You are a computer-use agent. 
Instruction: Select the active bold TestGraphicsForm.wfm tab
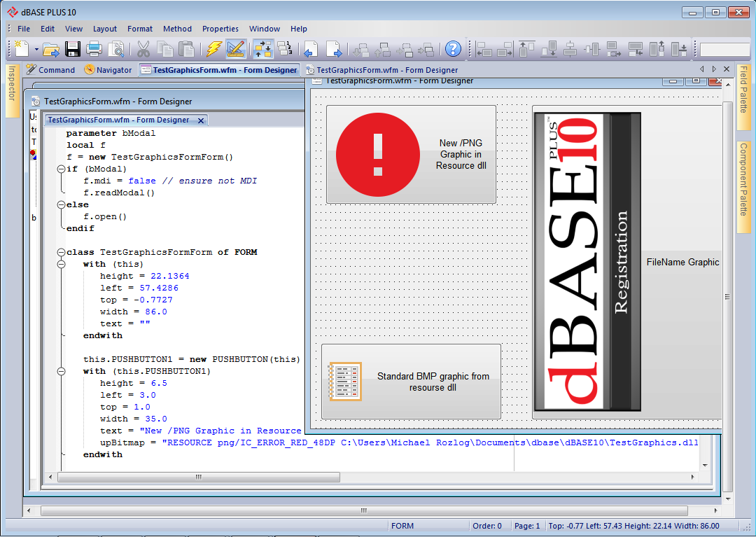coord(219,70)
